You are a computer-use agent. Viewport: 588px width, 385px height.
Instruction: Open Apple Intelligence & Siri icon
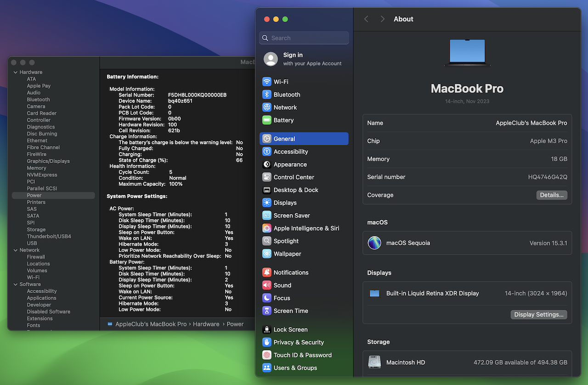[x=267, y=228]
